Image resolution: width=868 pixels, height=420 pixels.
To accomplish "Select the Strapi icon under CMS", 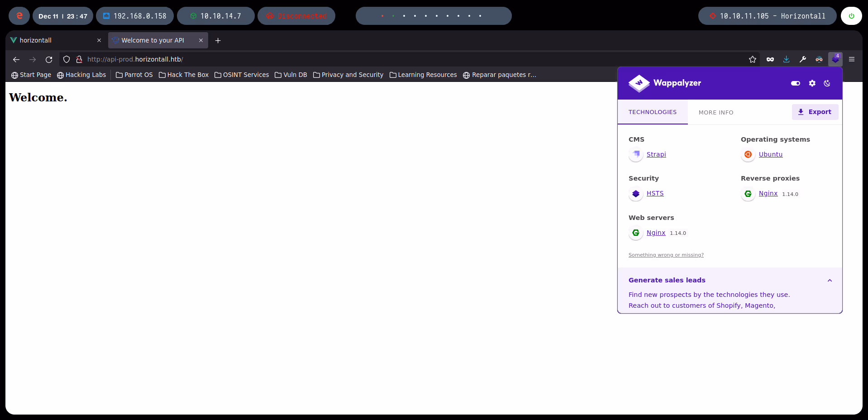I will pyautogui.click(x=635, y=154).
